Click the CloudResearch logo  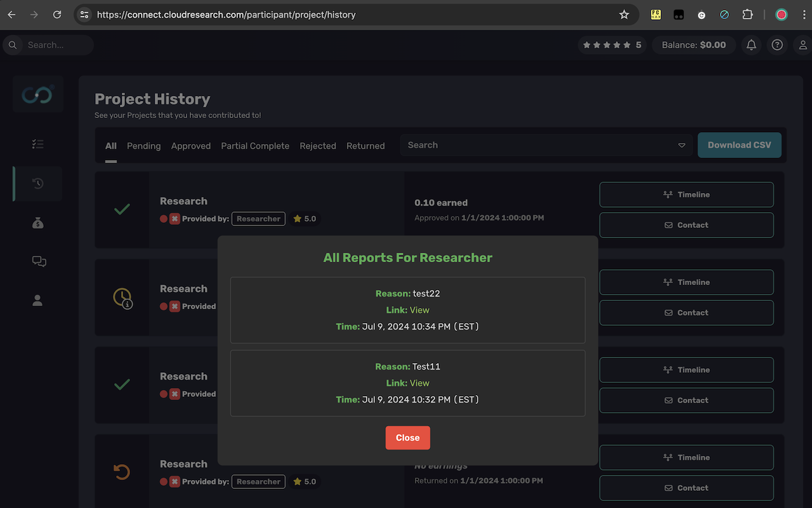coord(37,94)
